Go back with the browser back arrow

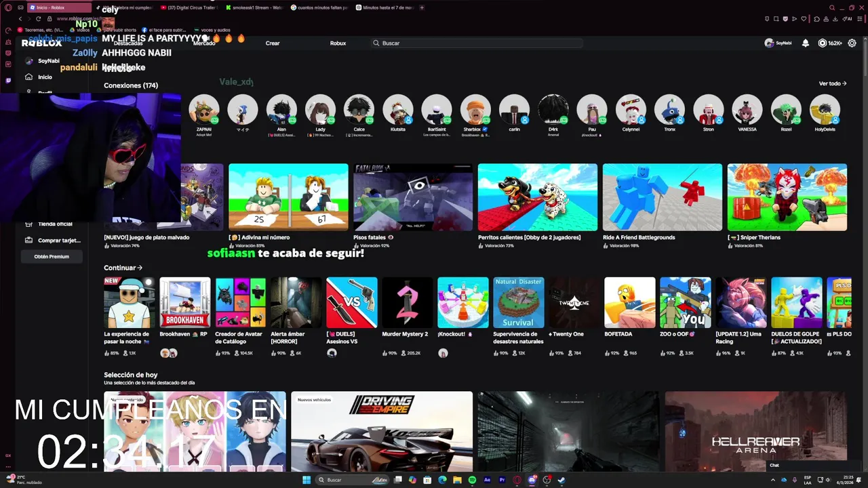click(20, 19)
